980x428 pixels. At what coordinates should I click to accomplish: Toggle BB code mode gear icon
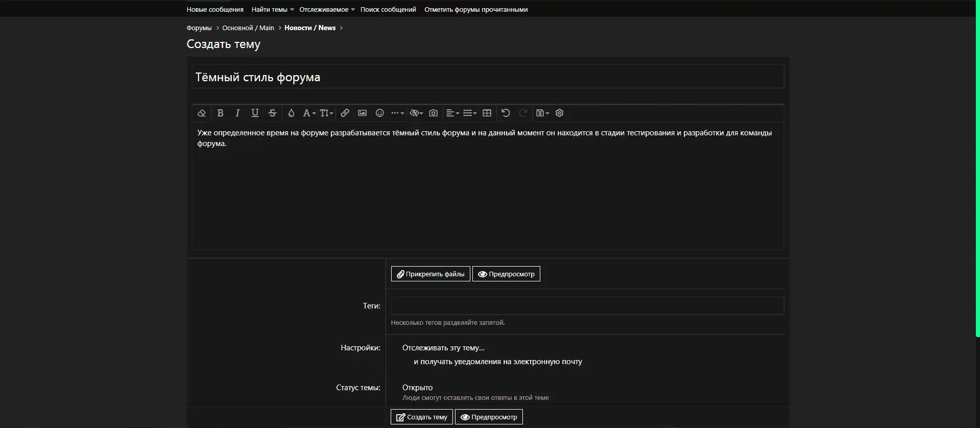(560, 113)
